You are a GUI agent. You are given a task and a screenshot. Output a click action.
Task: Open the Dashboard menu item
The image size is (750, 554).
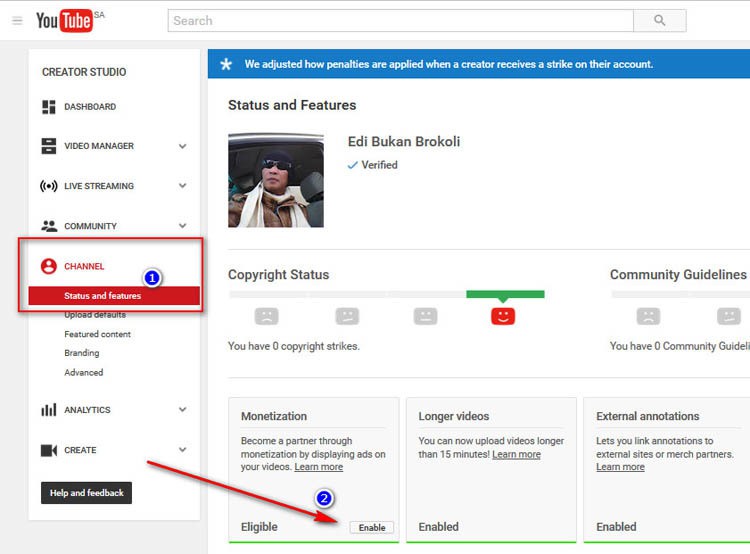click(x=90, y=107)
